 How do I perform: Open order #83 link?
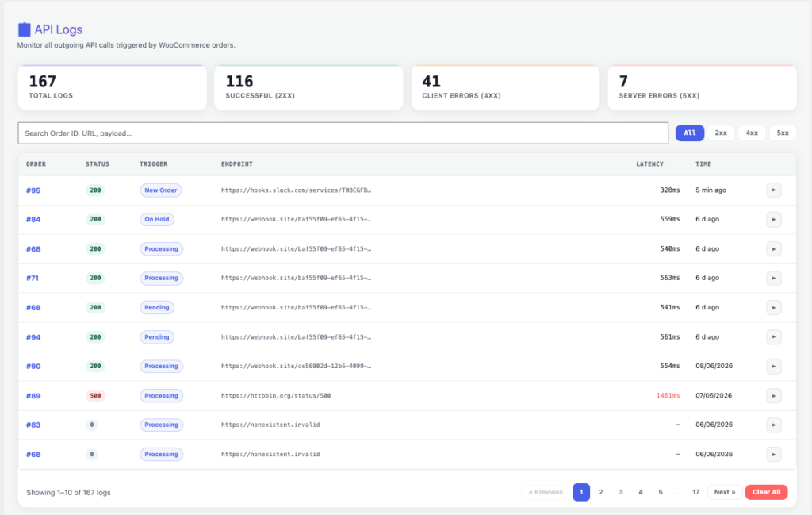coord(33,425)
